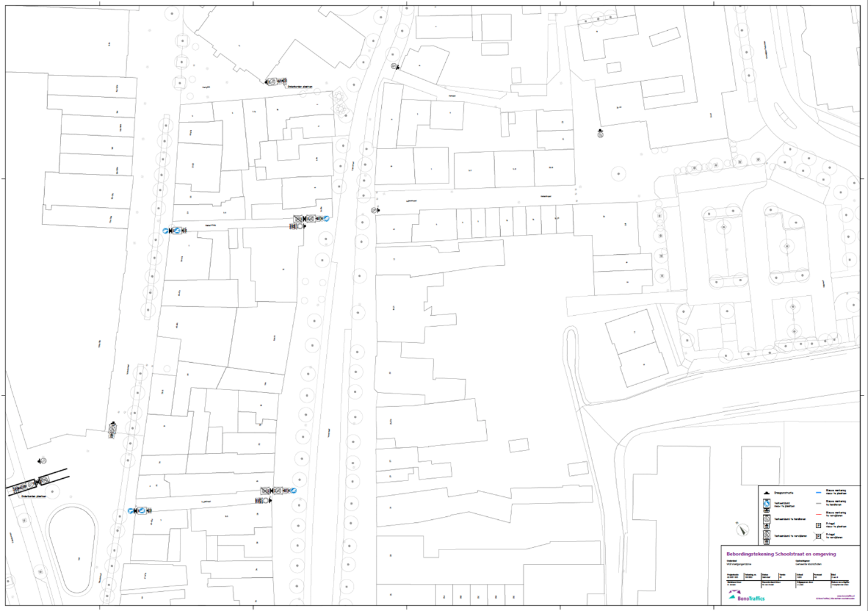
Task: Select the P-vlak to be removed legend icon
Action: point(818,536)
